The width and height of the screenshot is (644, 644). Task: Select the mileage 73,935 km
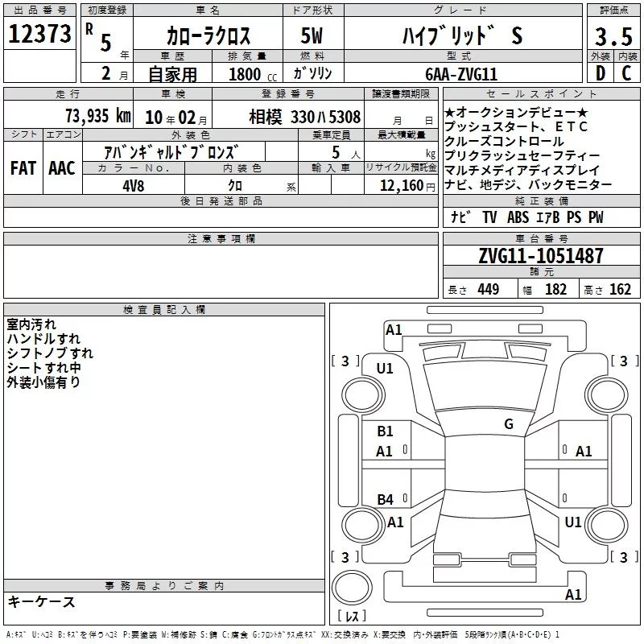point(98,116)
